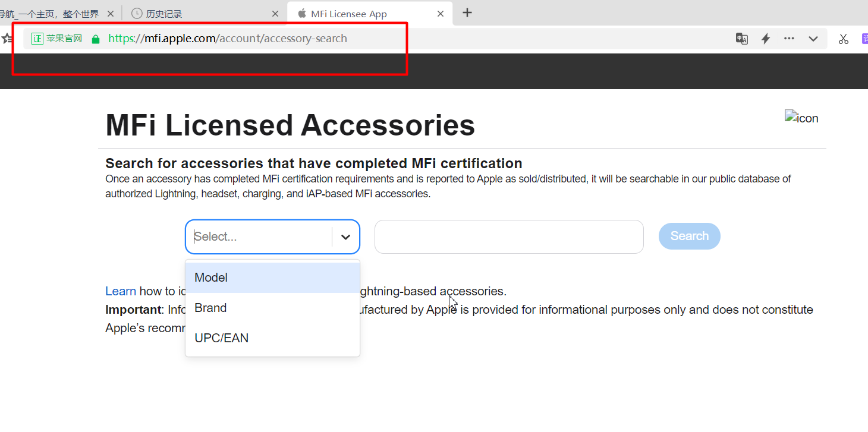
Task: Click the scissors screenshot tool icon
Action: pyautogui.click(x=843, y=39)
